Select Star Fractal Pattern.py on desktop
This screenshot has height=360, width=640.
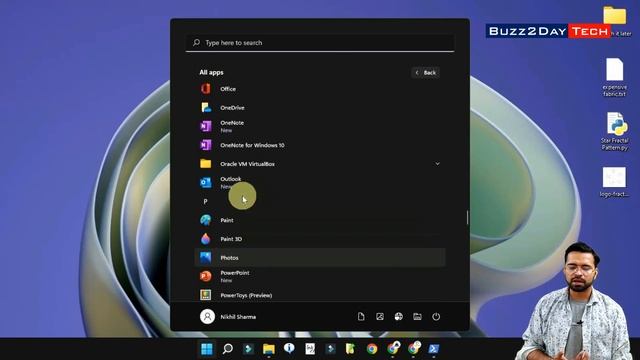(614, 131)
